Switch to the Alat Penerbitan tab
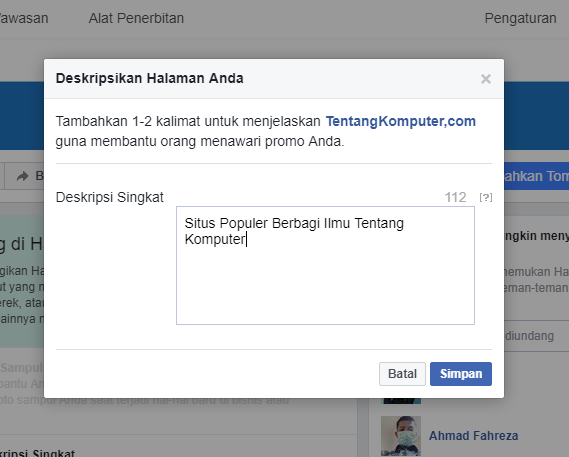The image size is (569, 457). (x=136, y=18)
